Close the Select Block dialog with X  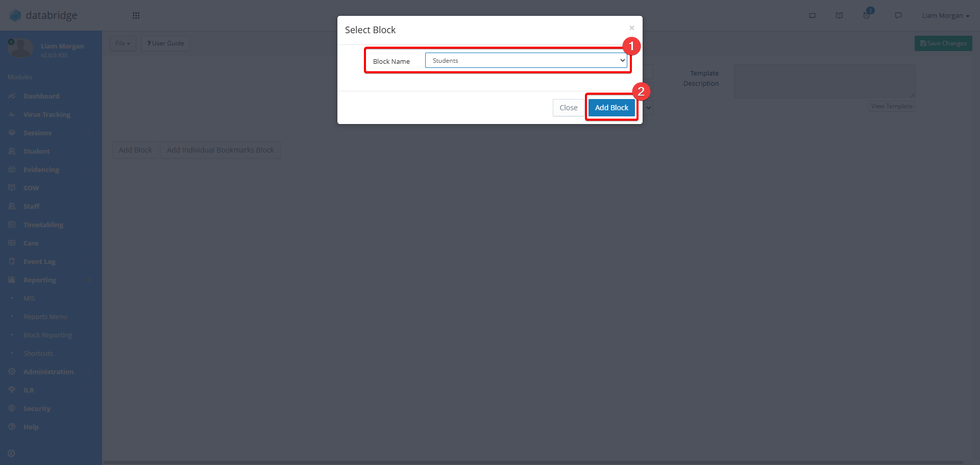click(632, 28)
